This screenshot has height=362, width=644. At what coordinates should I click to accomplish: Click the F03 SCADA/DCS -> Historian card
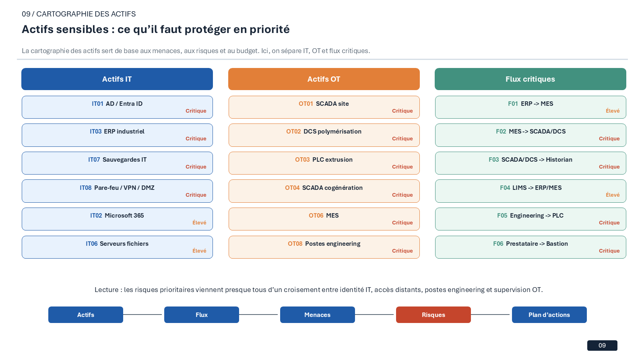coord(530,163)
